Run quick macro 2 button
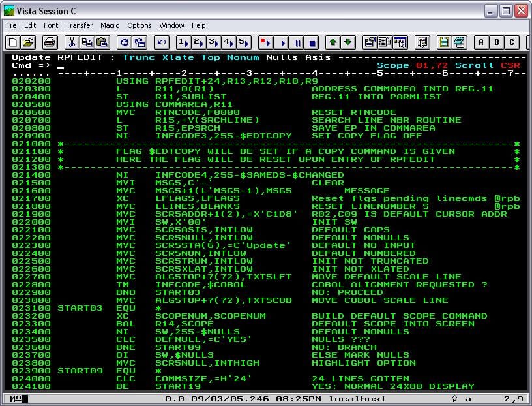Viewport: 532px width, 406px height. [x=198, y=42]
